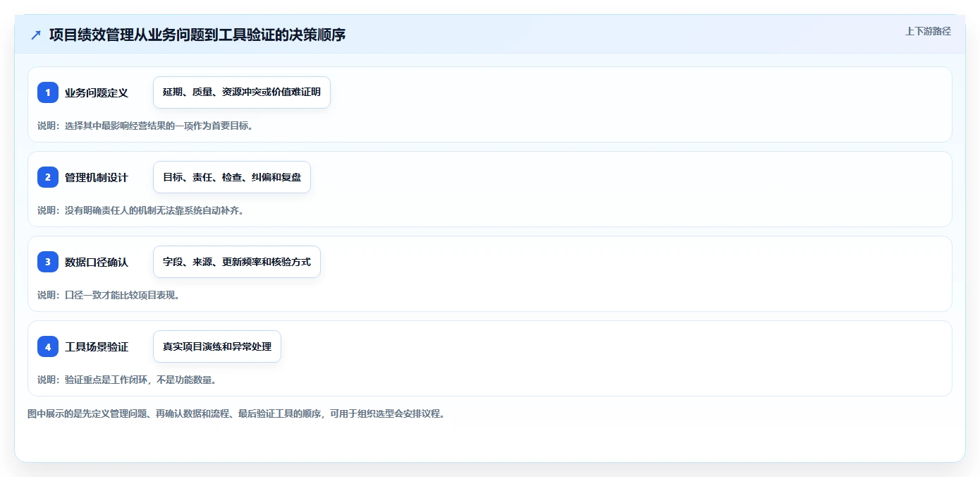Select the 管理机制设计 step label
The width and height of the screenshot is (980, 477).
(x=97, y=177)
